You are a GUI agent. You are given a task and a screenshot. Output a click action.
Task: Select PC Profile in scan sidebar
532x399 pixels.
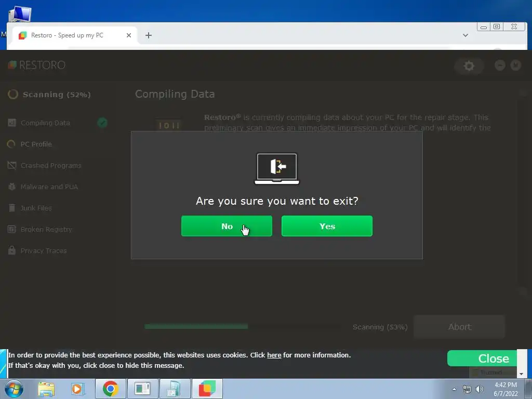(36, 144)
